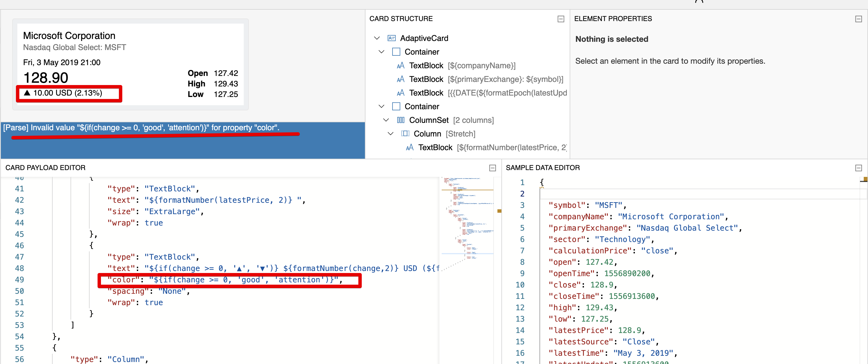Select the Column tree item under ColumnSet
The image size is (868, 364).
[427, 133]
